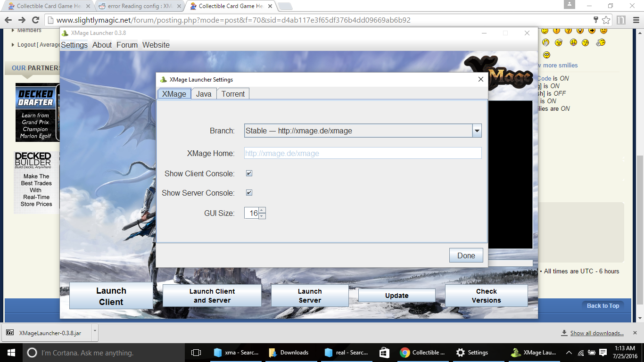Show hidden system tray icons
The image size is (644, 362).
point(569,353)
